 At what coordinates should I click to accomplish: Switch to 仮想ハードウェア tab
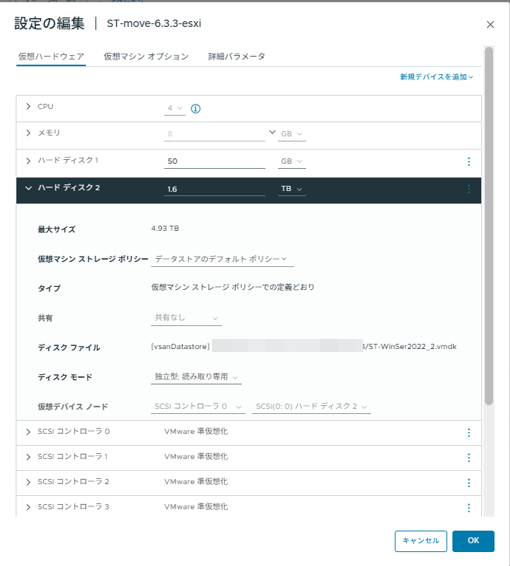pyautogui.click(x=51, y=57)
